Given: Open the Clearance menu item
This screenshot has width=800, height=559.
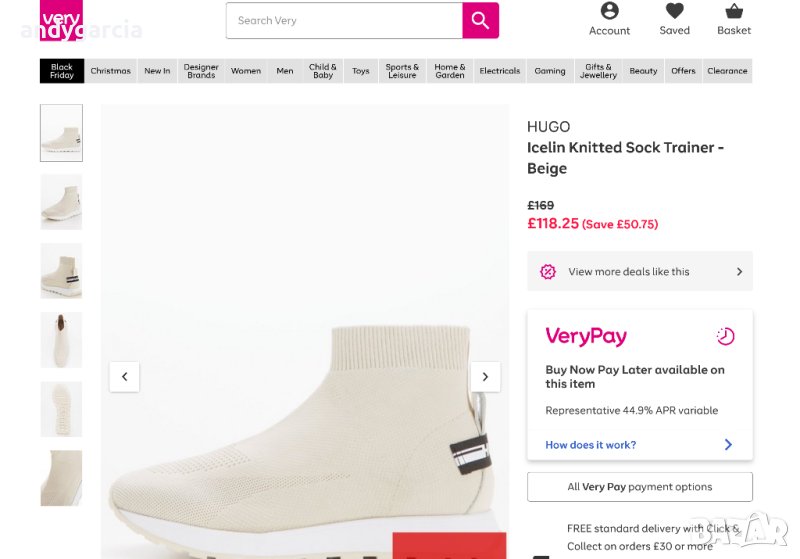Looking at the screenshot, I should pyautogui.click(x=727, y=71).
